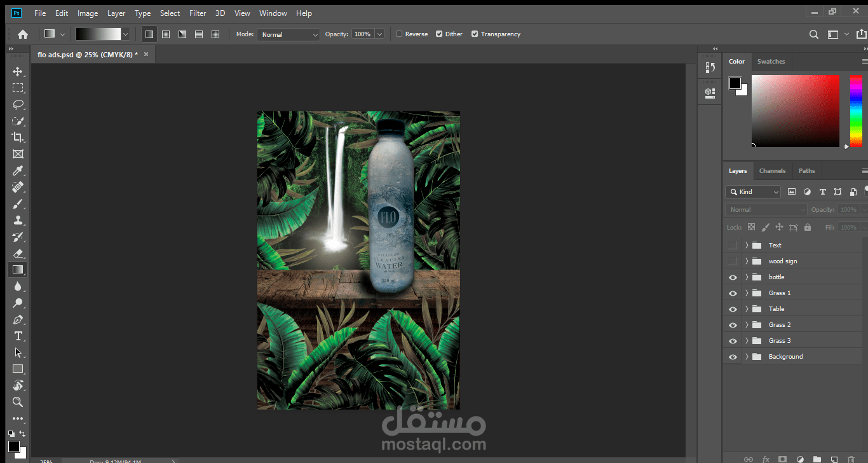Show the Text layer group
Viewport: 868px width, 463px height.
point(733,245)
